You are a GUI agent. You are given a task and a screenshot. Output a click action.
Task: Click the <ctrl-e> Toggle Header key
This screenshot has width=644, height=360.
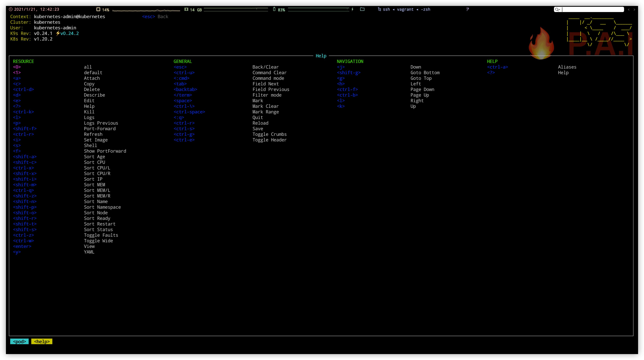(x=184, y=140)
